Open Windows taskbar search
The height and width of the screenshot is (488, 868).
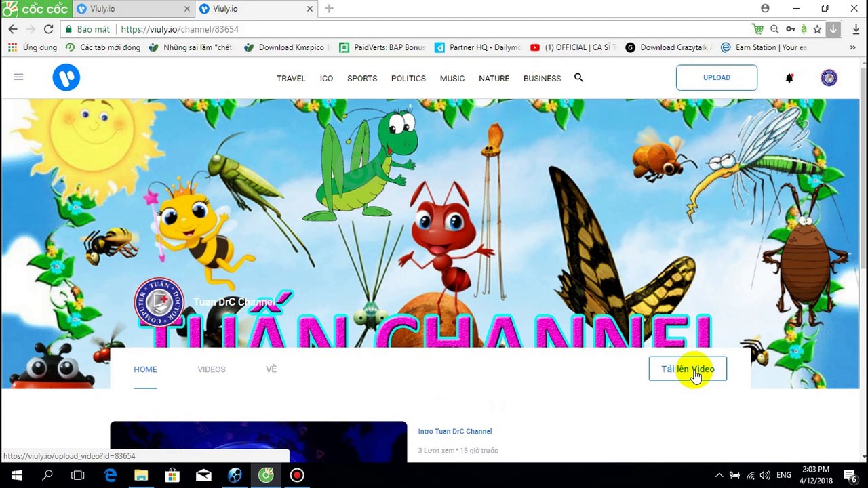47,475
